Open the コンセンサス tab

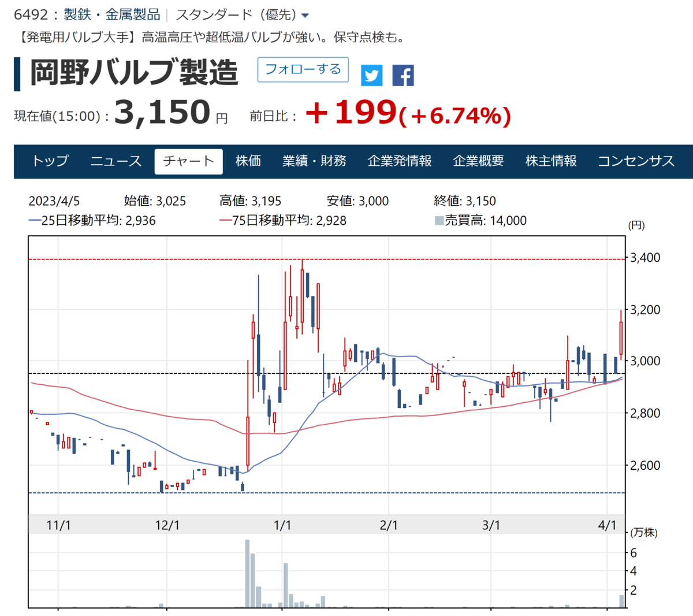pyautogui.click(x=636, y=161)
